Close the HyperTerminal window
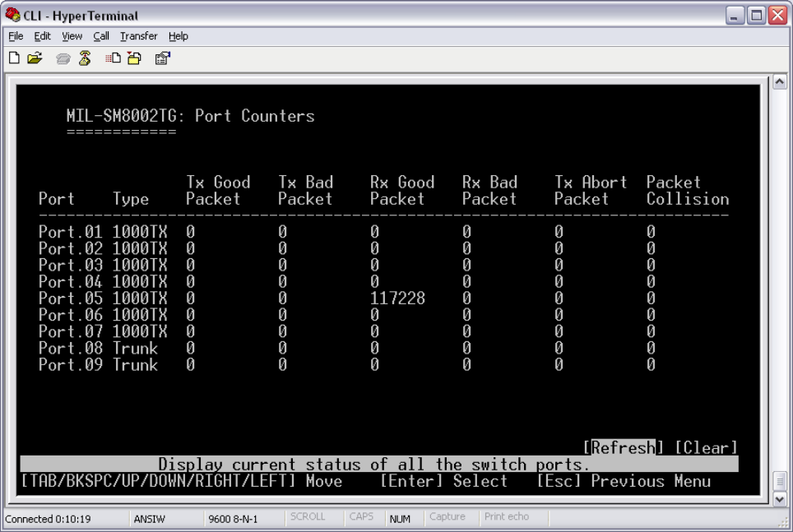The height and width of the screenshot is (532, 793). point(778,15)
